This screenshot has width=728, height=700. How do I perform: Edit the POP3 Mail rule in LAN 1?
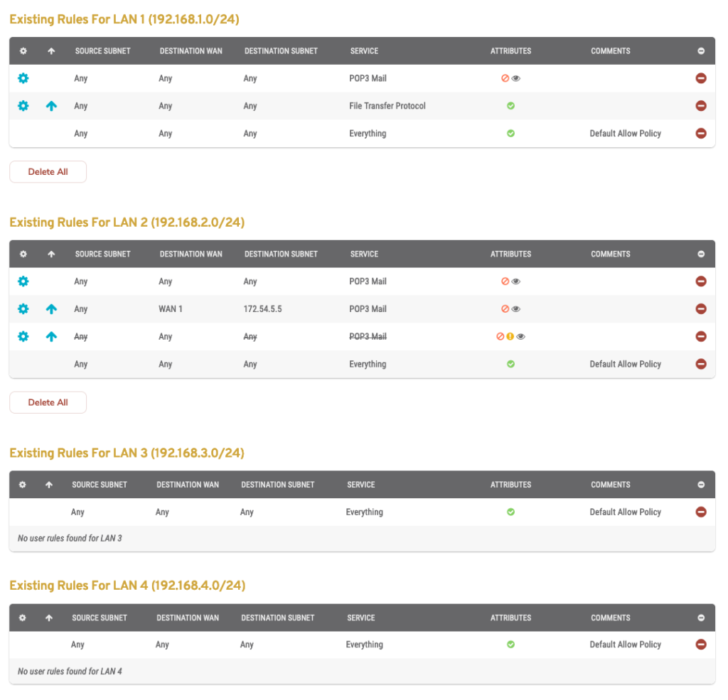[23, 78]
